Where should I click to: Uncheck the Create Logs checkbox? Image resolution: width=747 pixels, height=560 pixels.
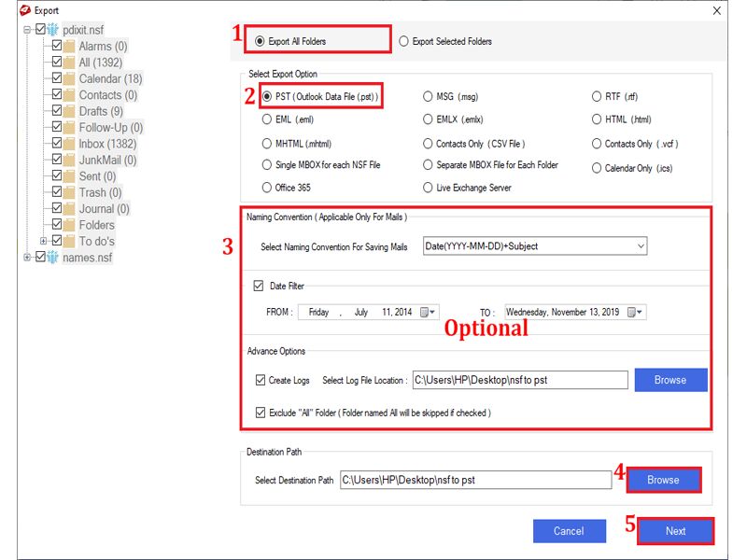(x=261, y=380)
